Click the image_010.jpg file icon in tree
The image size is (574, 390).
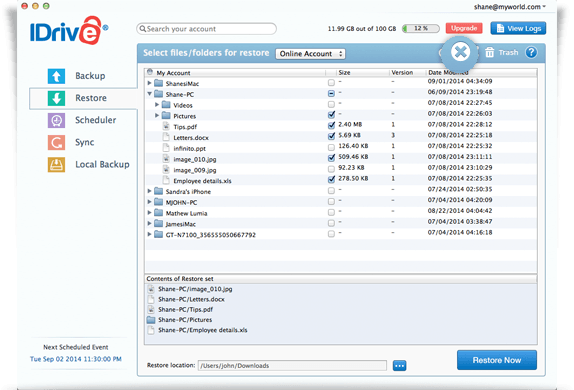[x=166, y=159]
